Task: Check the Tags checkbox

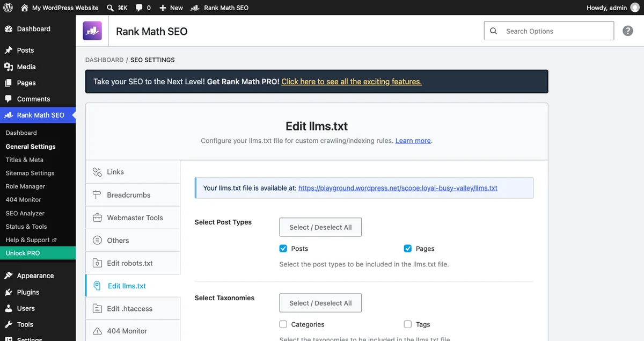Action: (408, 324)
